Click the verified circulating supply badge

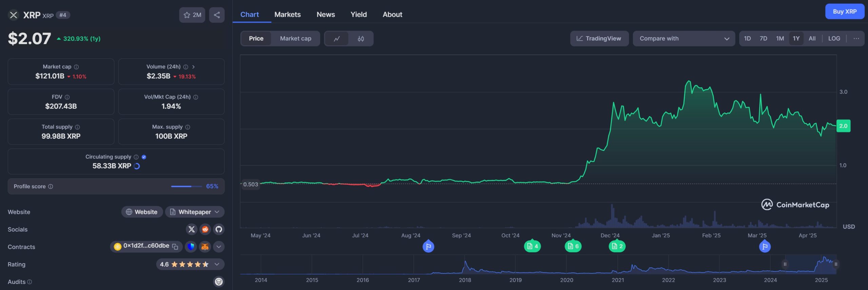(x=144, y=157)
